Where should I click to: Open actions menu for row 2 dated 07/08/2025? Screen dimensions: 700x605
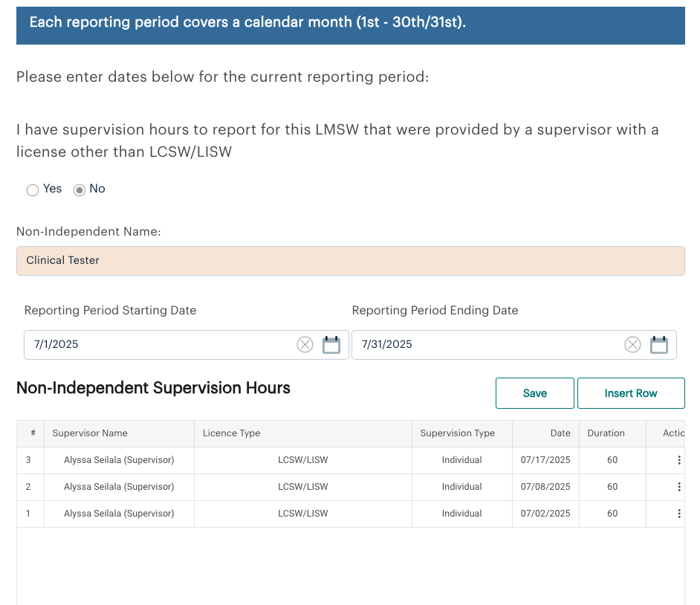click(x=679, y=487)
